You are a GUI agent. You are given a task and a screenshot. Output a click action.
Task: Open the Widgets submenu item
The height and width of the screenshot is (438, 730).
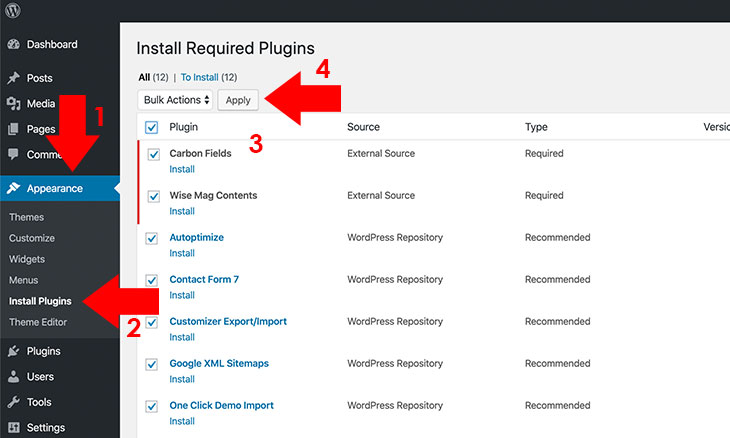click(27, 259)
